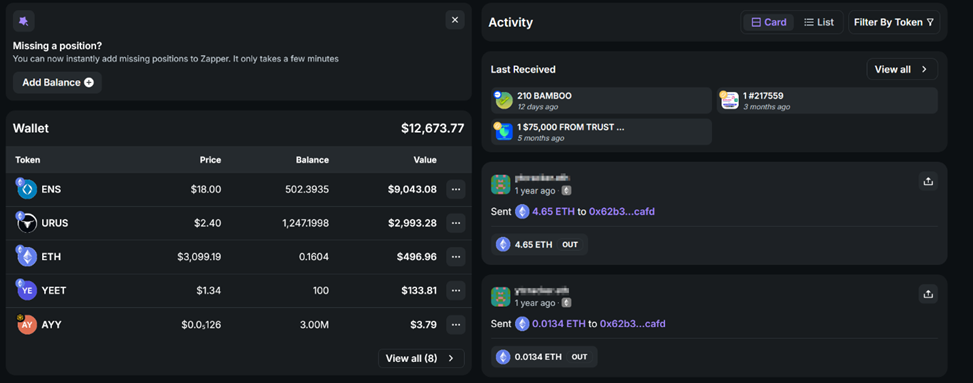
Task: Open the Filter By Token dropdown
Action: (894, 22)
